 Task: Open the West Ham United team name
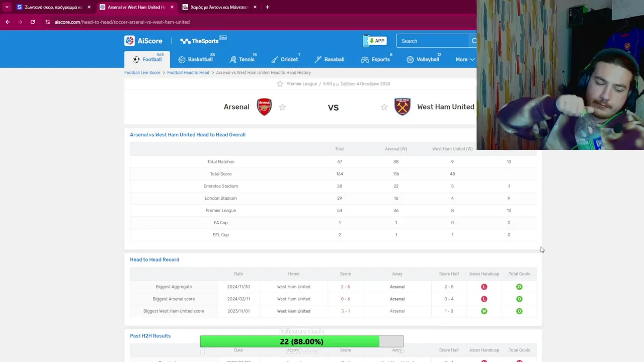point(446,107)
